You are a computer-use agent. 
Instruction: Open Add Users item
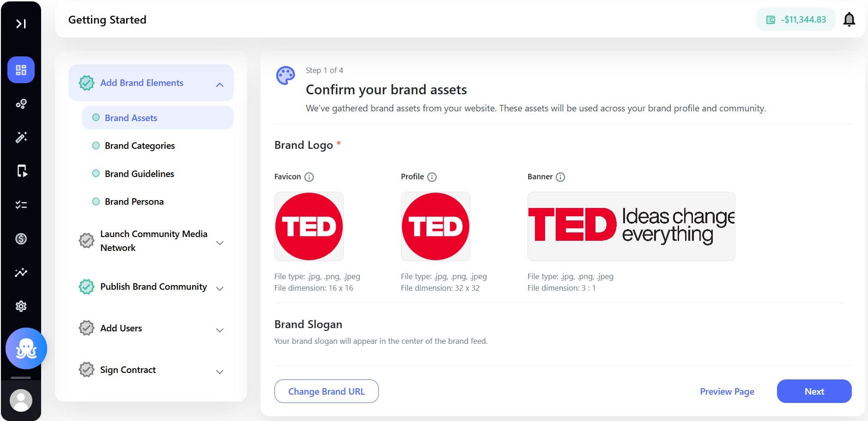(121, 328)
